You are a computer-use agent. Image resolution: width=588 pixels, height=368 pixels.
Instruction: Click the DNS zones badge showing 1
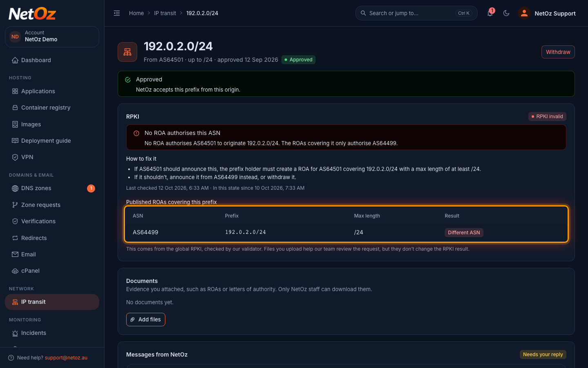point(91,188)
